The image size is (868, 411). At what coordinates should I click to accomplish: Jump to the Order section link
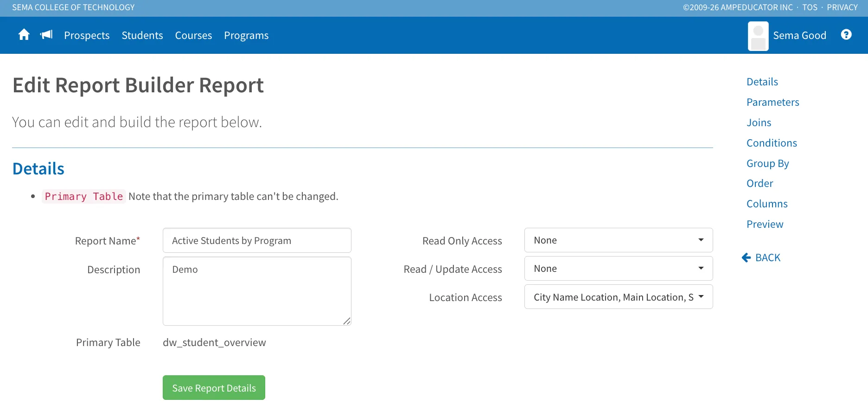pos(760,183)
